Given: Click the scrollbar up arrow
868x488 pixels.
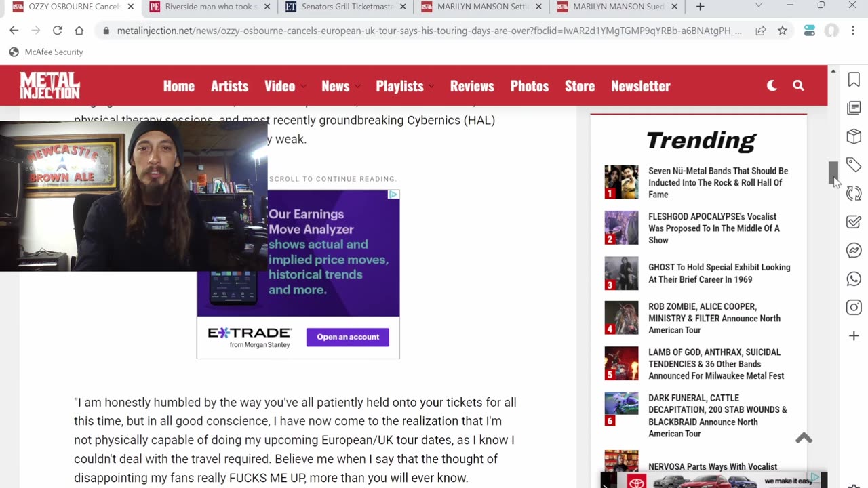Looking at the screenshot, I should click(833, 70).
